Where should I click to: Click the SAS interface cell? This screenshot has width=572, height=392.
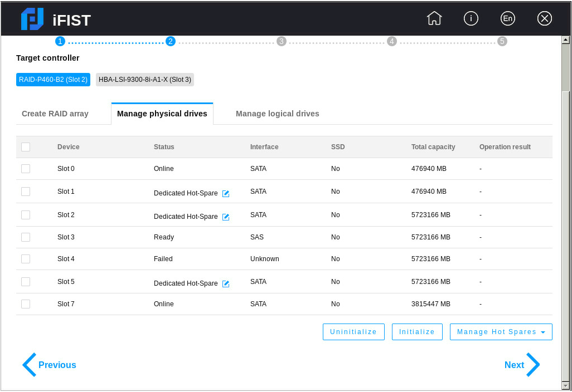[x=257, y=237]
